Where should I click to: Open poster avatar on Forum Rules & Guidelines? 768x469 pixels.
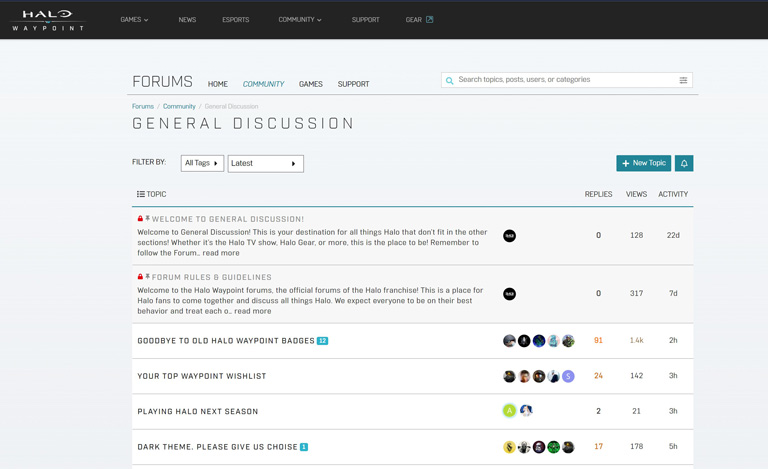509,294
